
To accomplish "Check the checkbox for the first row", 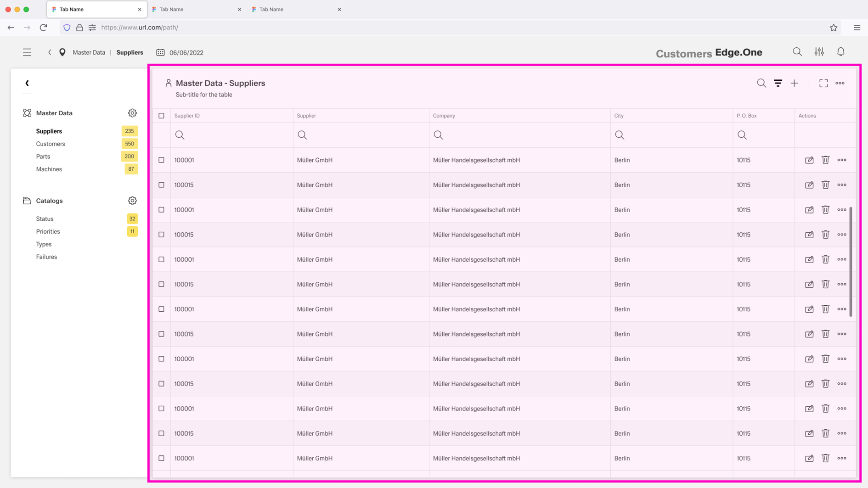I will click(161, 160).
